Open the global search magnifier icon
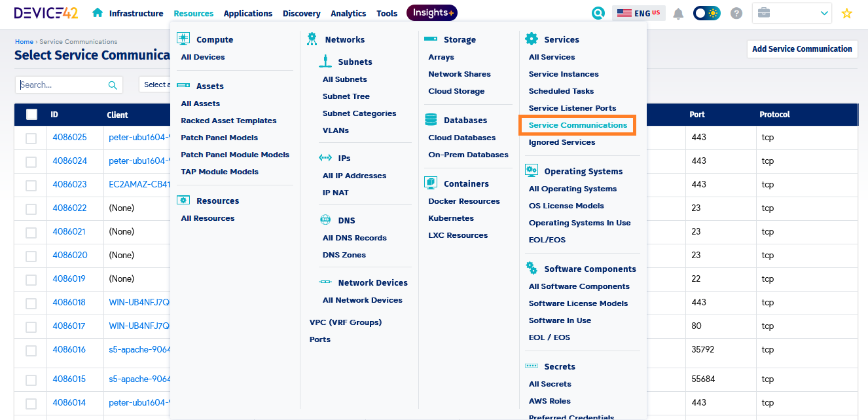Viewport: 868px width, 420px height. [598, 13]
